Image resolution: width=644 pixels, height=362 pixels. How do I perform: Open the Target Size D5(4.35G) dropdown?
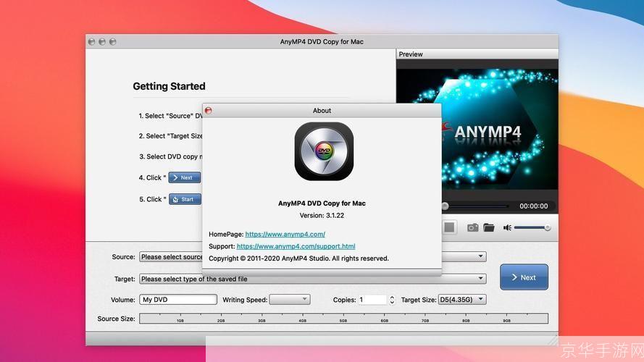click(x=462, y=300)
